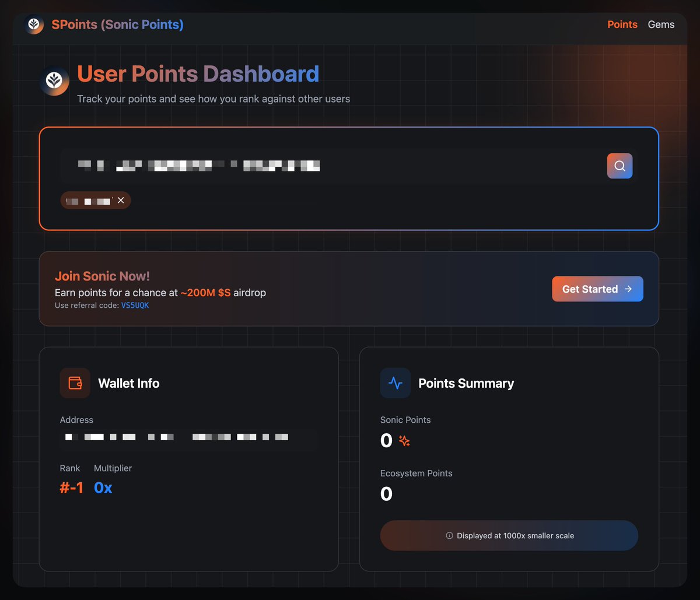Click the SPoints leaf logo in header
This screenshot has height=600, width=700.
pyautogui.click(x=34, y=24)
